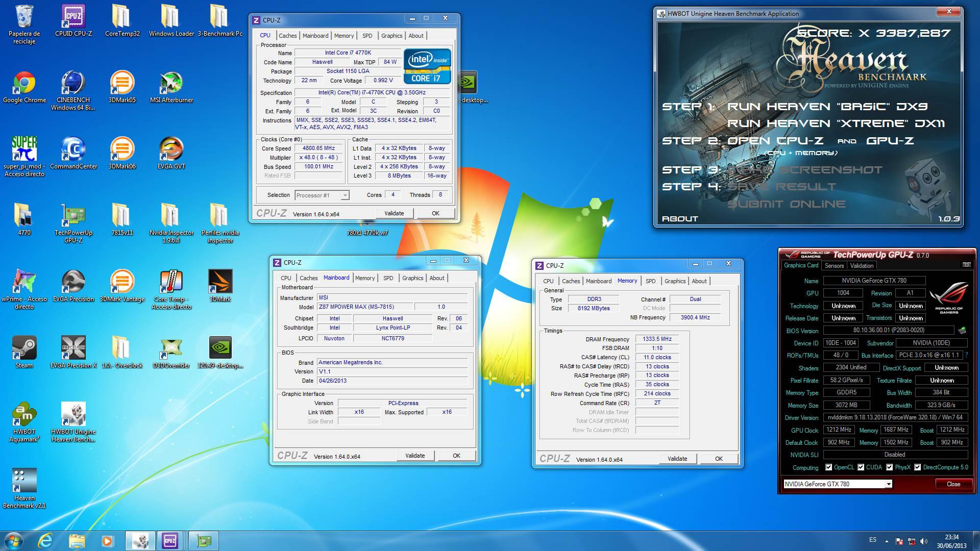Click the DRAM Frequency 1333.5 MHz value
This screenshot has height=551, width=980.
click(657, 339)
